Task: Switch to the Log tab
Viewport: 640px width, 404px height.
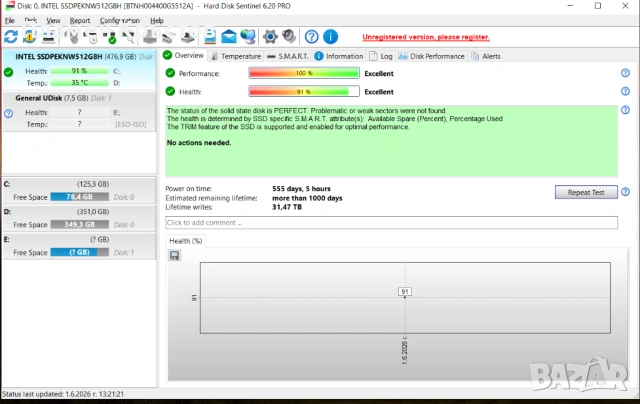Action: [x=381, y=56]
